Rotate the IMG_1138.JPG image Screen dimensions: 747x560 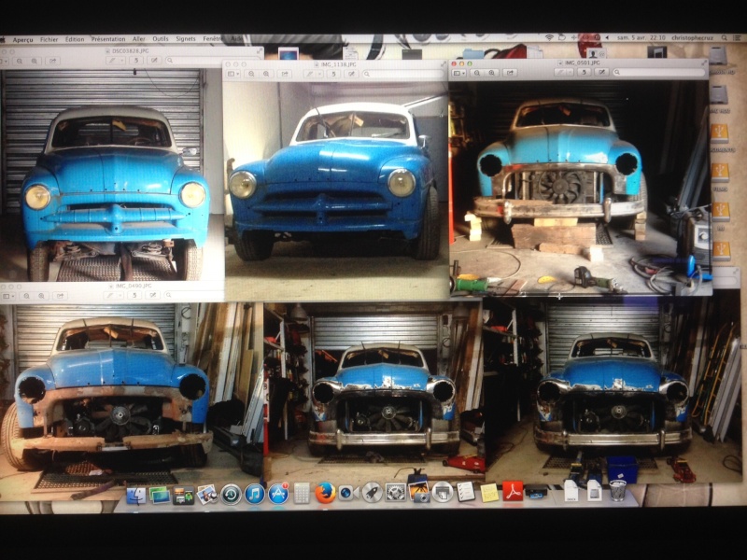[333, 74]
